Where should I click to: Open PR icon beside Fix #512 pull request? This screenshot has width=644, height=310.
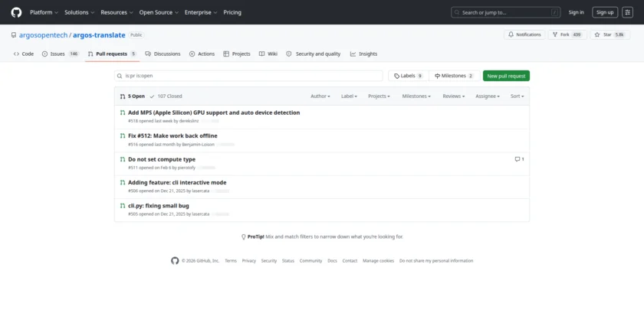tap(123, 135)
